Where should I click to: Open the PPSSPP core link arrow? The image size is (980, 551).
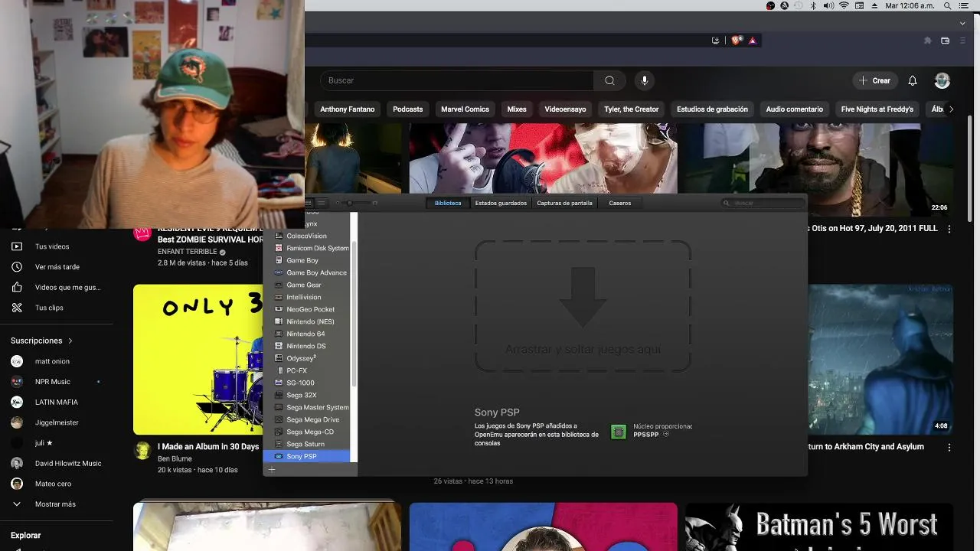[665, 434]
